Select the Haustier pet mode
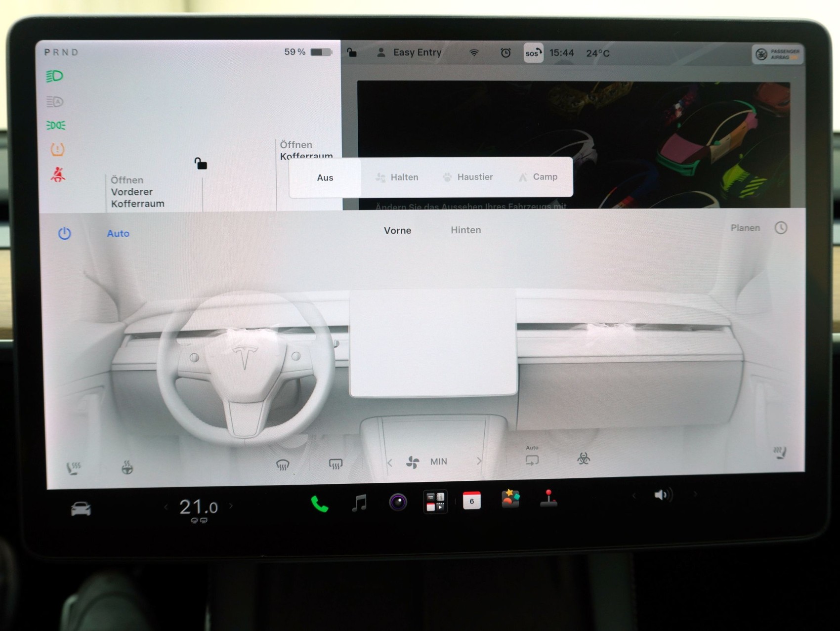840x631 pixels. [x=467, y=177]
